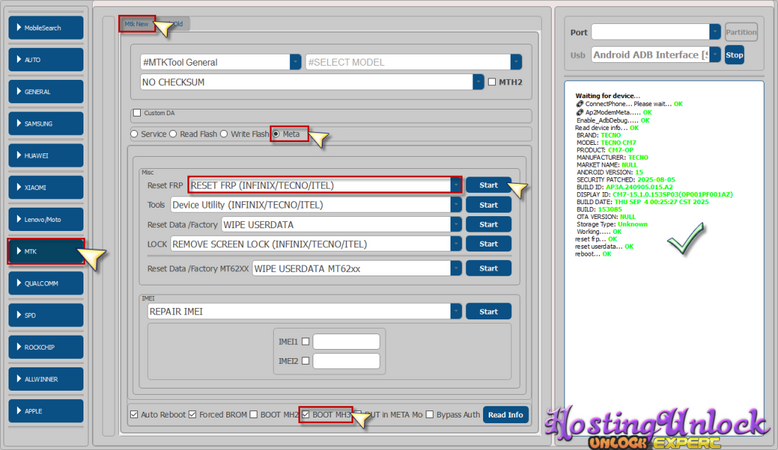Select the MTK sidebar module
Screen dimensions: 778x450
click(47, 252)
